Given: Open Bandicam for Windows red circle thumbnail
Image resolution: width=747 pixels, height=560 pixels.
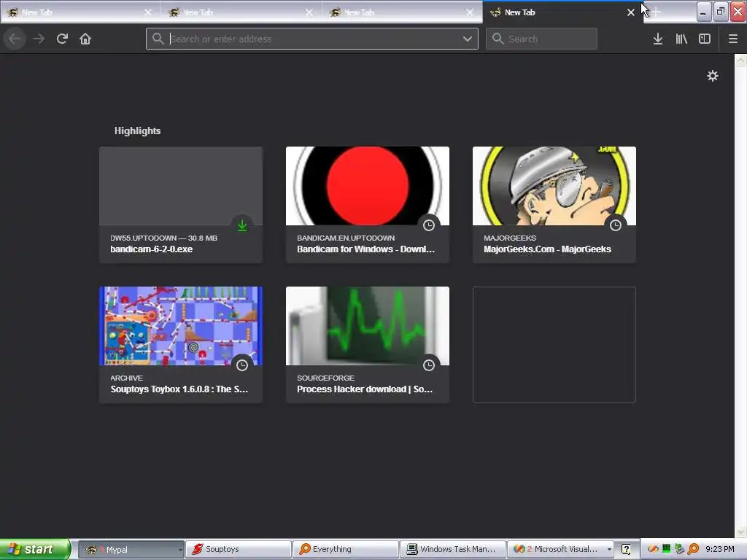Looking at the screenshot, I should (x=368, y=186).
